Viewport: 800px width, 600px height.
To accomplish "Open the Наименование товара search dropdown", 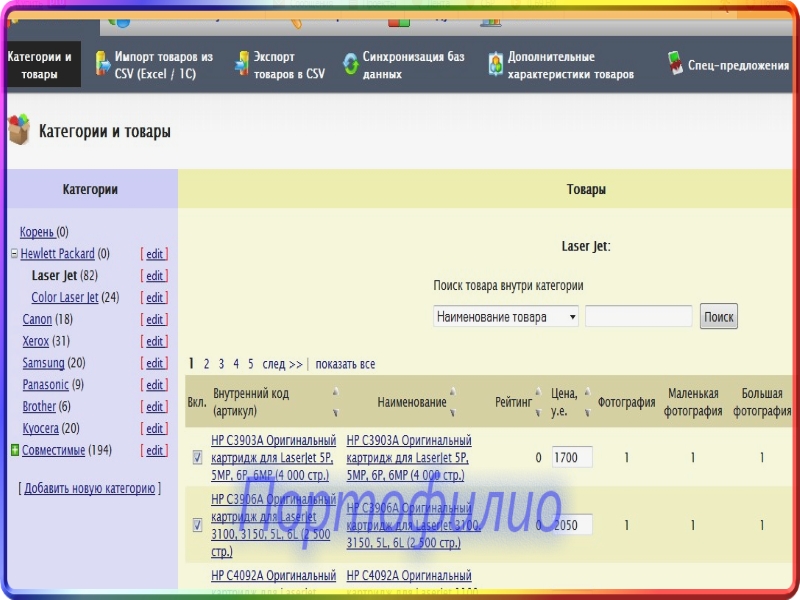I will 506,317.
